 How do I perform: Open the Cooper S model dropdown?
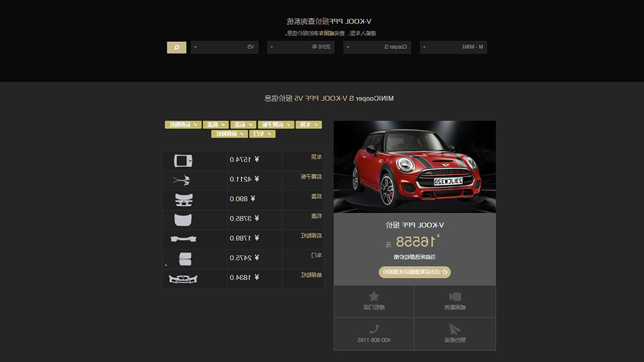[x=377, y=47]
